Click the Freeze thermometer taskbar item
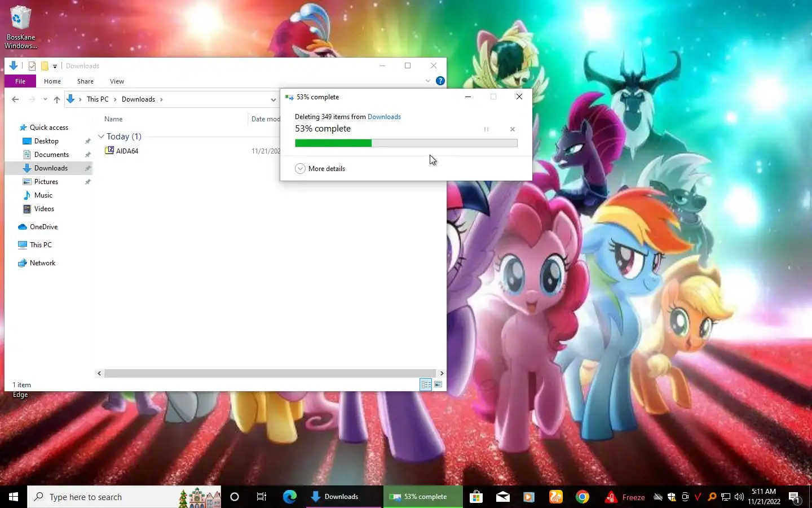The height and width of the screenshot is (508, 812). click(x=625, y=497)
